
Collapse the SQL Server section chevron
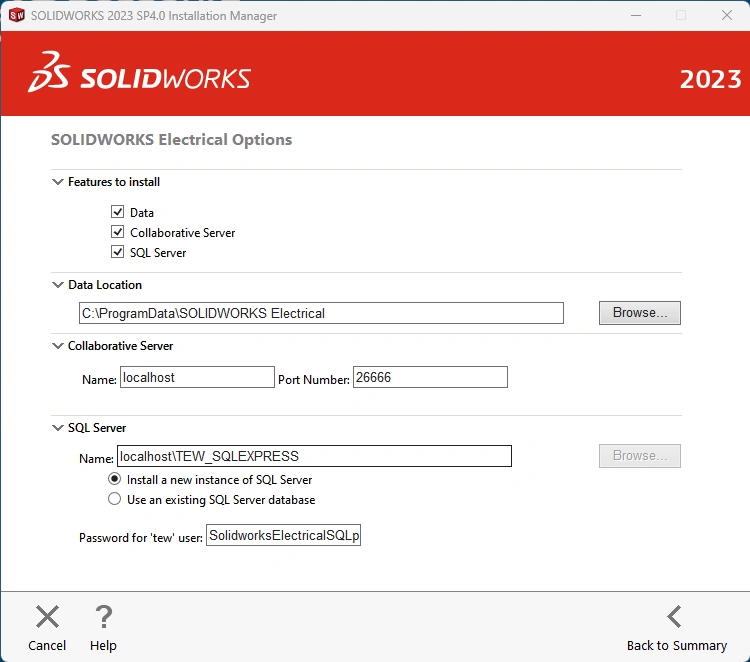(57, 428)
